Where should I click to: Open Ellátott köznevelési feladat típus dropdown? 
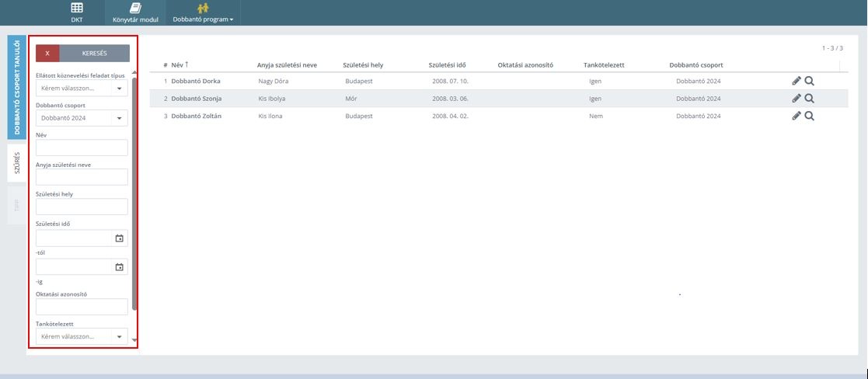point(82,88)
